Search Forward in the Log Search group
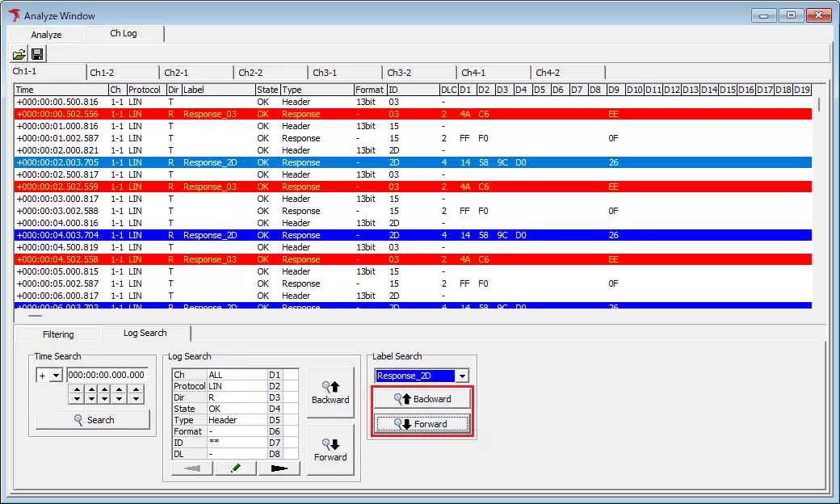Screen dimensions: 840x504 [330, 450]
